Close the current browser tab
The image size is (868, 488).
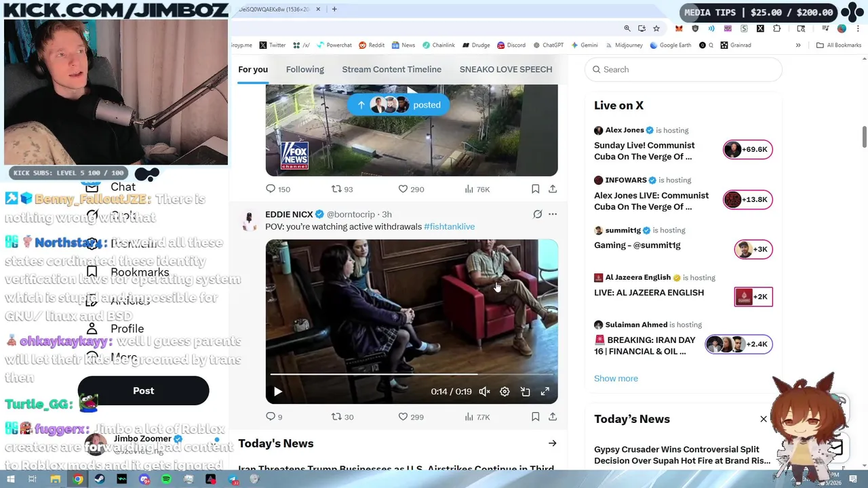[319, 9]
